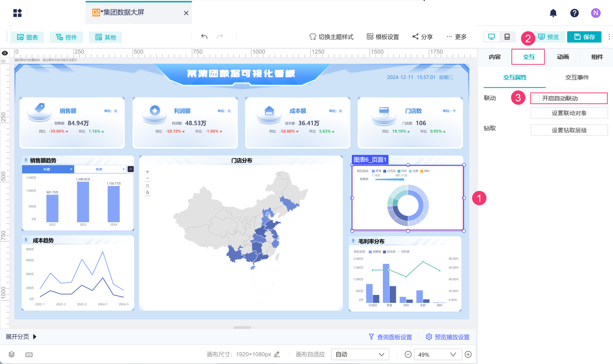This screenshot has width=613, height=364.
Task: Close the 年度 tab in sales trend
Action: 71,169
